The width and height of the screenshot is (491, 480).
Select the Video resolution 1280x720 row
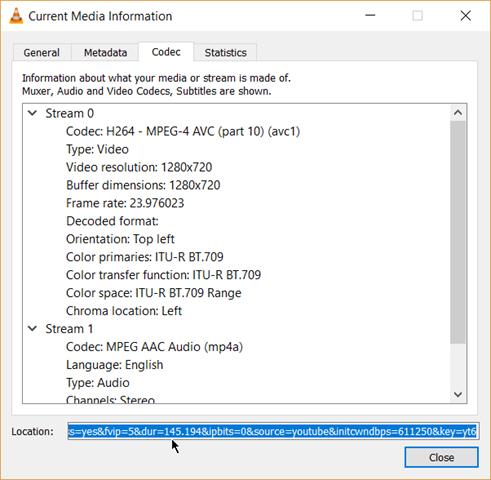(139, 167)
